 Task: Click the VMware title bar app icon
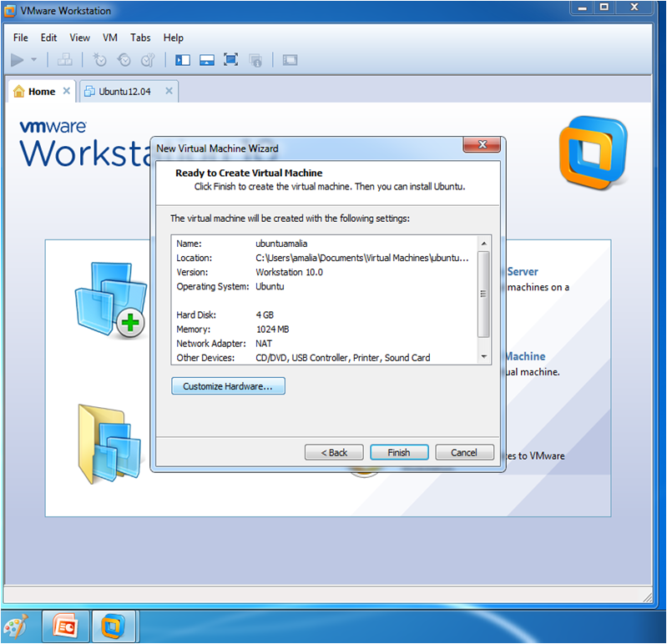[x=10, y=11]
